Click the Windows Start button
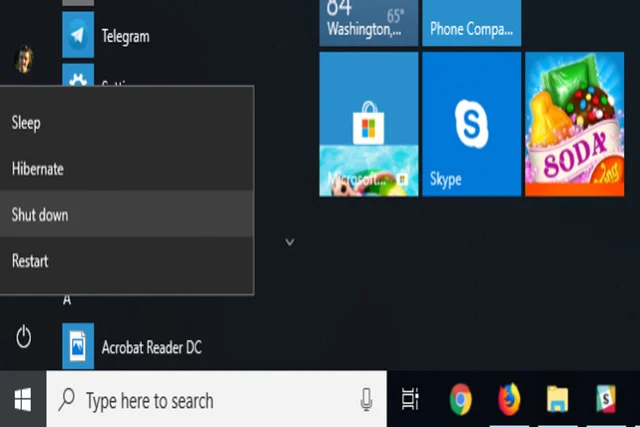The height and width of the screenshot is (427, 640). [23, 399]
